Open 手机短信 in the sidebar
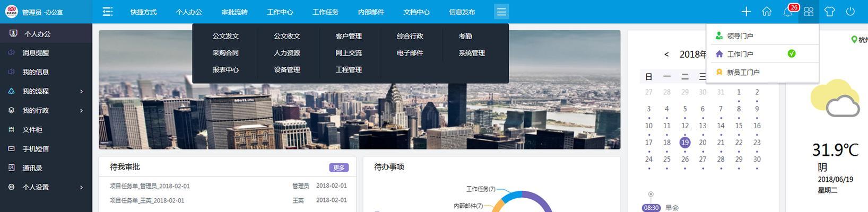Viewport: 868px width, 212px height. pos(46,149)
